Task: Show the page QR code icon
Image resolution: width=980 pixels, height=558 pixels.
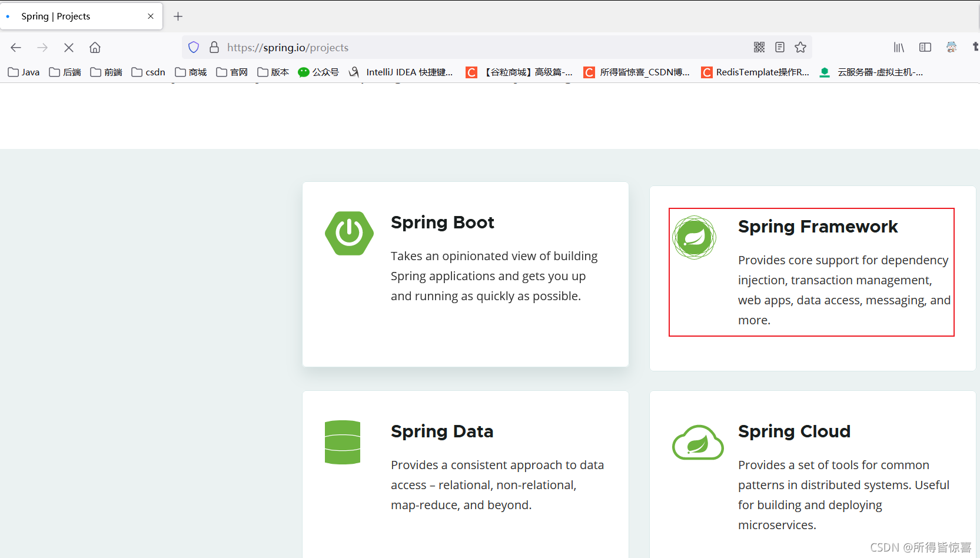Action: pyautogui.click(x=759, y=47)
